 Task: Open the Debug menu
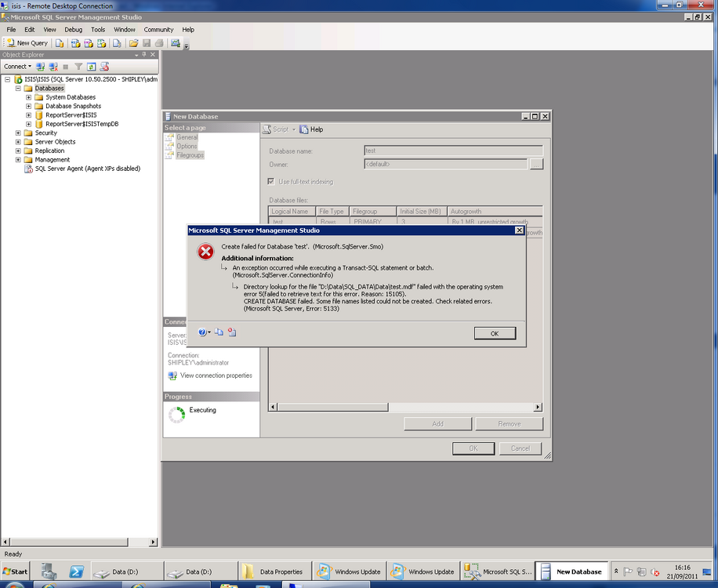pyautogui.click(x=73, y=30)
